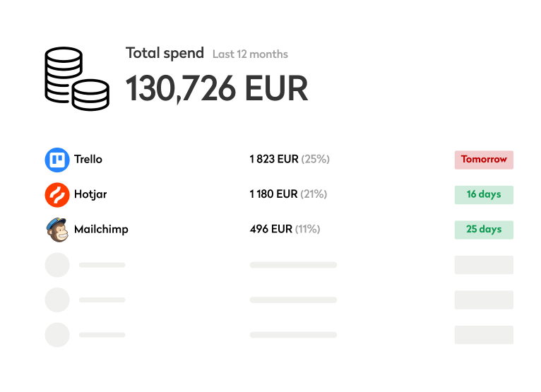
Task: Select the first placeholder avatar circle
Action: [x=57, y=265]
